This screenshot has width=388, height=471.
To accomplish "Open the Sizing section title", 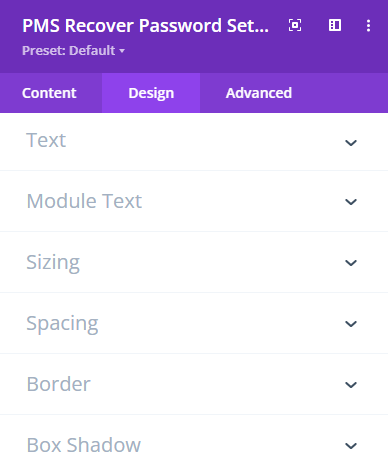I will [53, 263].
